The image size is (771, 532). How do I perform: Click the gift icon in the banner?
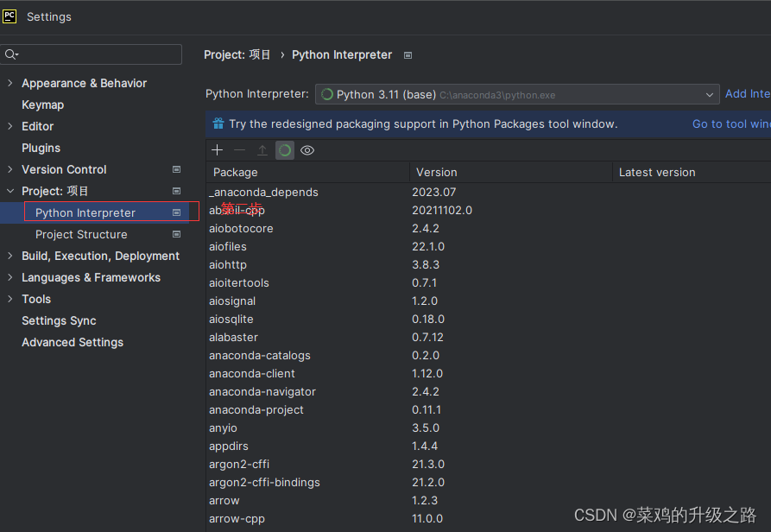tap(218, 123)
